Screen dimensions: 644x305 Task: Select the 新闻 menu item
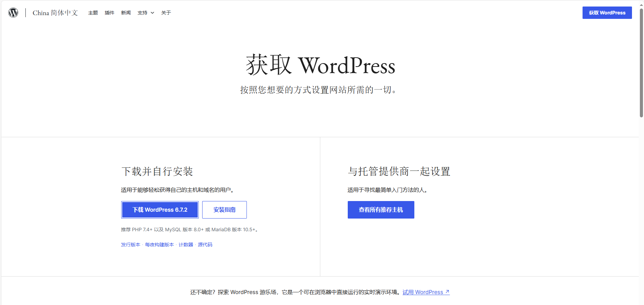click(x=126, y=13)
